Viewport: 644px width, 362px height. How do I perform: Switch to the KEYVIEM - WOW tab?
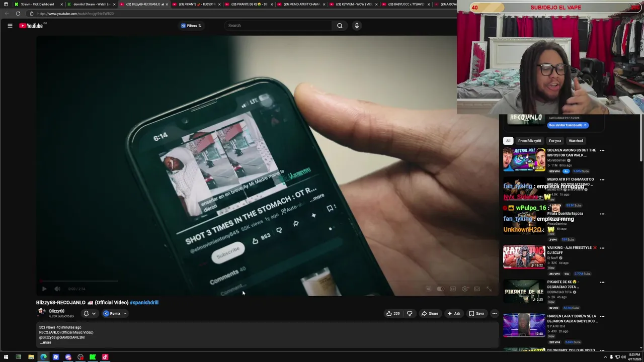tap(354, 4)
